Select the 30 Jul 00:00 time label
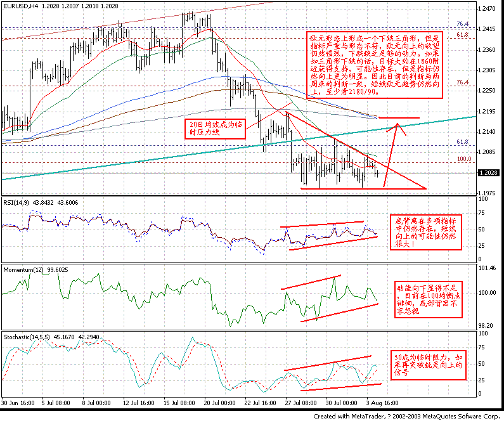 (341, 403)
